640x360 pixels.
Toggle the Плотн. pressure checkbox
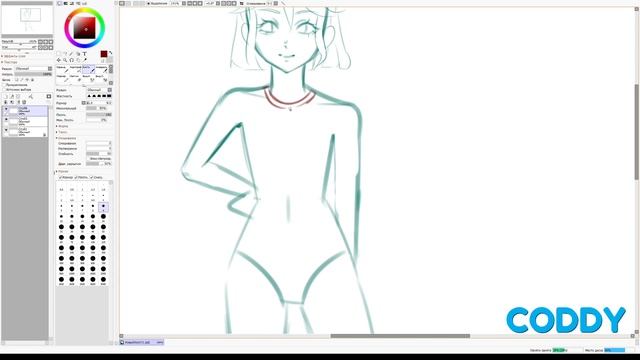point(76,178)
